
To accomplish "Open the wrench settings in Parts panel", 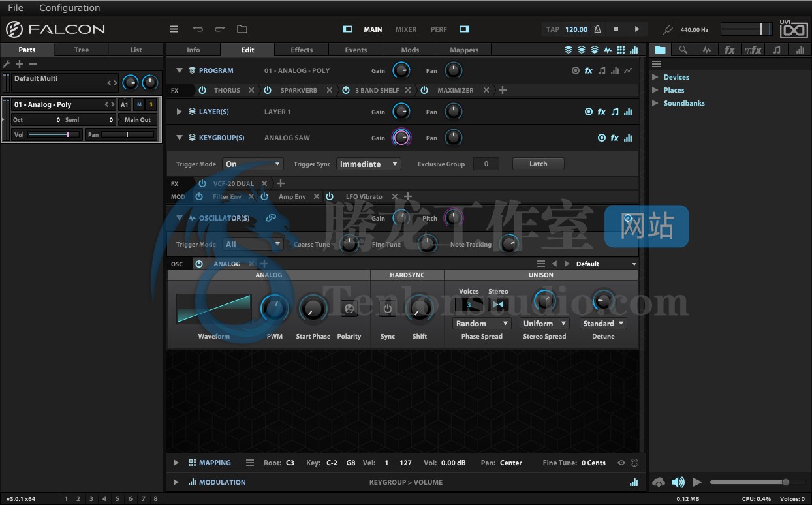I will click(7, 64).
